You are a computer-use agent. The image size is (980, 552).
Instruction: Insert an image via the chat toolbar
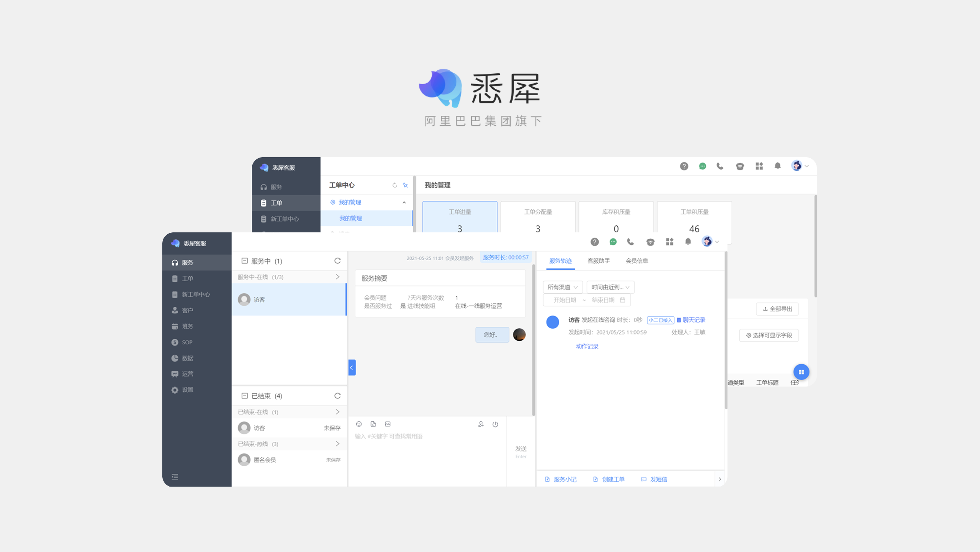coord(388,424)
